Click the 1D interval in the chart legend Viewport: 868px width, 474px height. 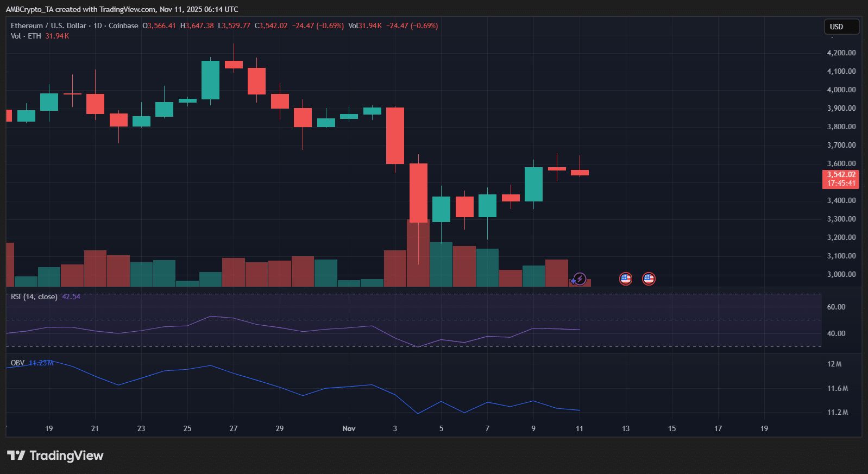(98, 26)
